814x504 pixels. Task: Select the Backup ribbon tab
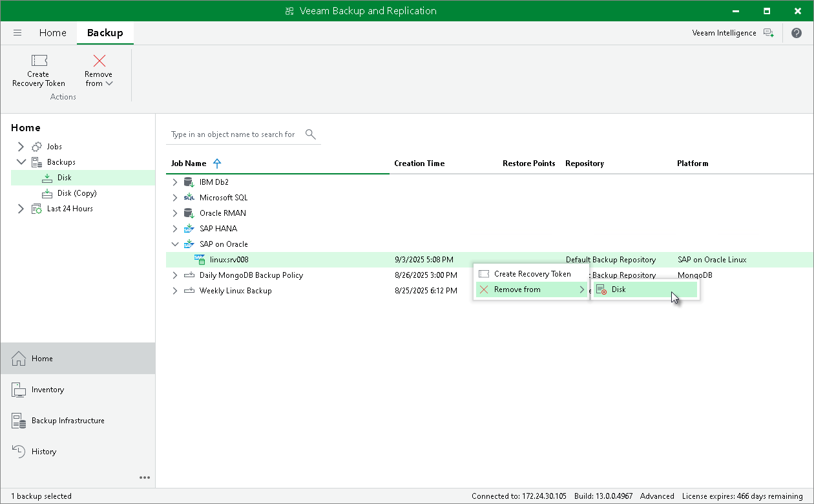click(105, 33)
